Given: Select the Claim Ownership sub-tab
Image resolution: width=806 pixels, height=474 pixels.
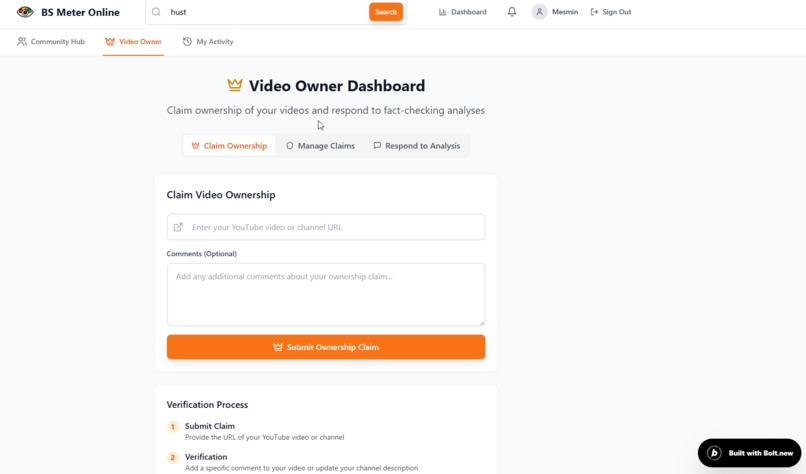Looking at the screenshot, I should tap(229, 146).
